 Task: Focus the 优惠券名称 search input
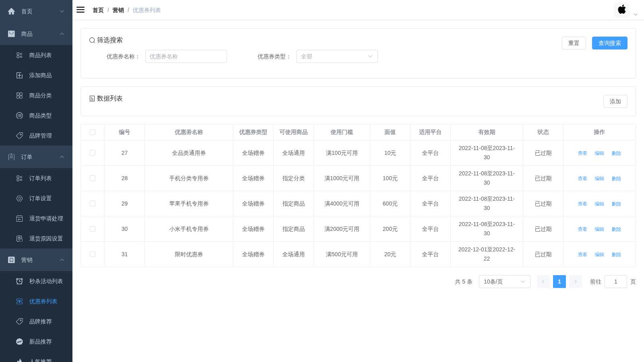pyautogui.click(x=186, y=56)
